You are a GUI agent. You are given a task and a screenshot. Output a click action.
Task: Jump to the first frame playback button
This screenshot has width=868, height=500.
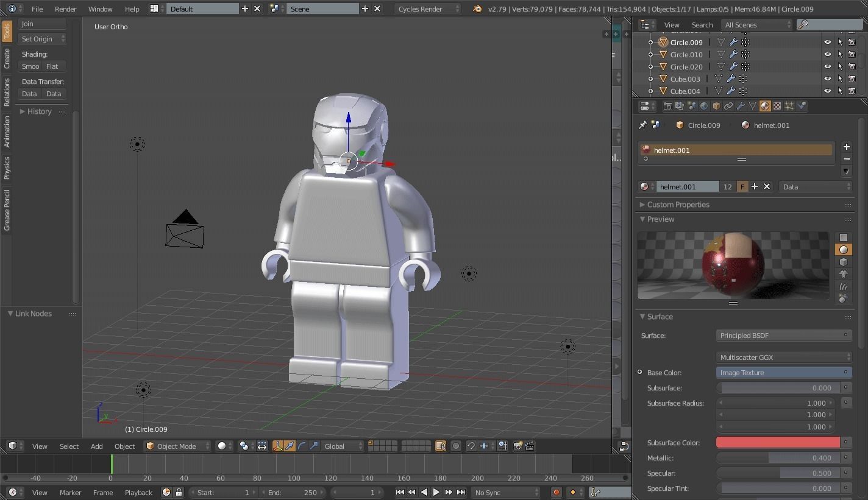tap(400, 492)
